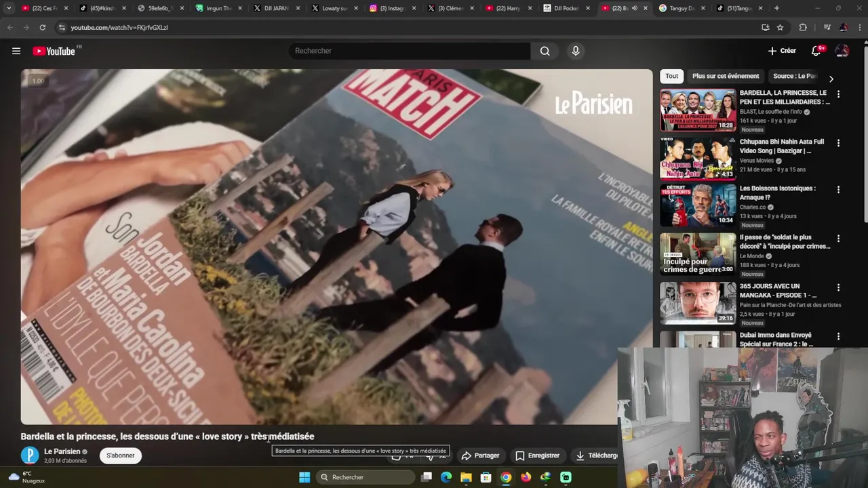Click the Chrome taskbar icon

click(506, 477)
